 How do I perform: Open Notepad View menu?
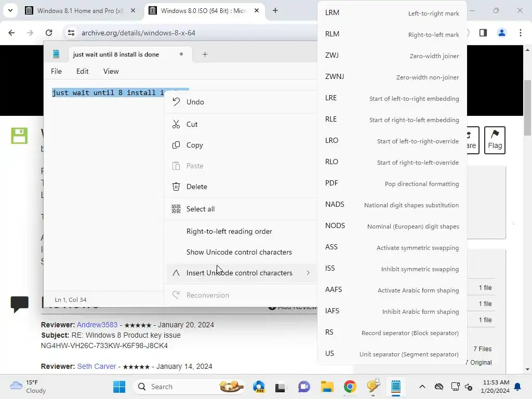pyautogui.click(x=111, y=71)
